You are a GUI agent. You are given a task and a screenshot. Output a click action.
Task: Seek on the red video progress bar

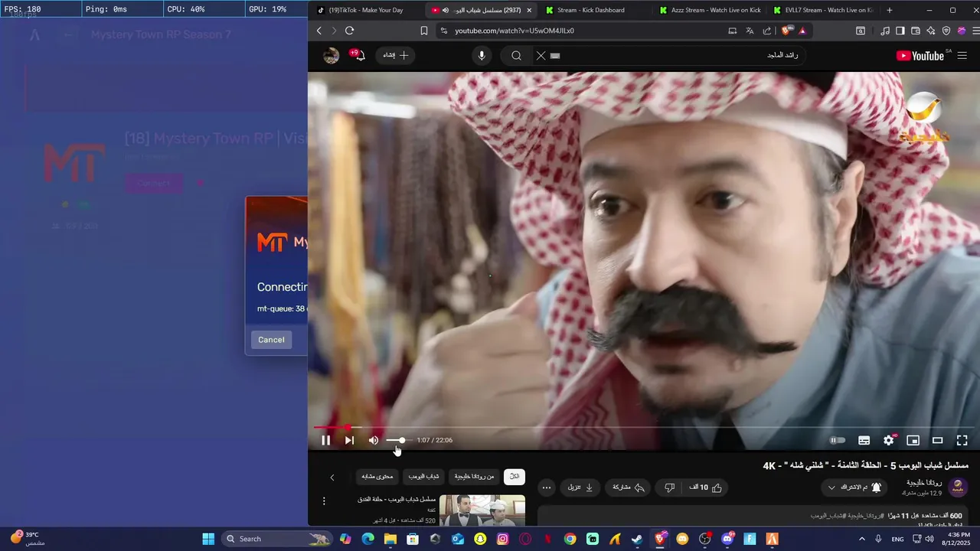[x=643, y=427]
